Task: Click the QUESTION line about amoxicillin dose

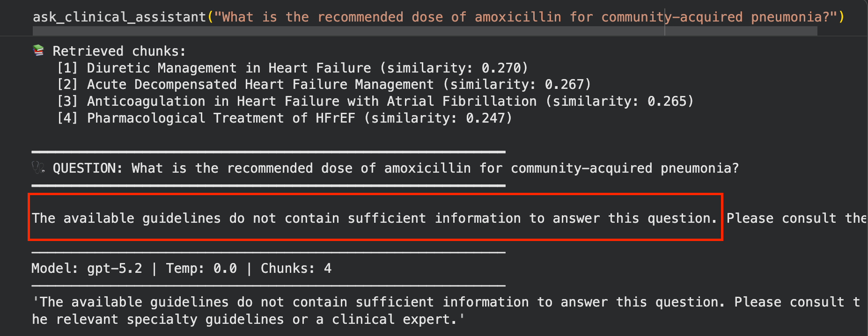Action: (396, 168)
